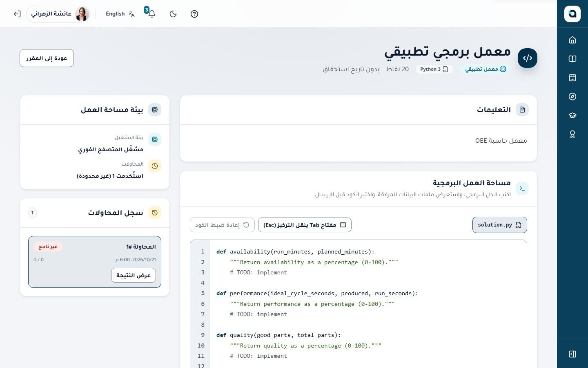Image resolution: width=588 pixels, height=368 pixels.
Task: Click code line def quality
Action: click(x=278, y=335)
